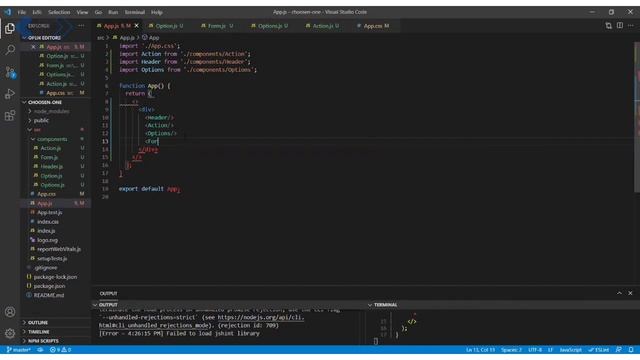
Task: Open the File menu
Action: click(22, 12)
